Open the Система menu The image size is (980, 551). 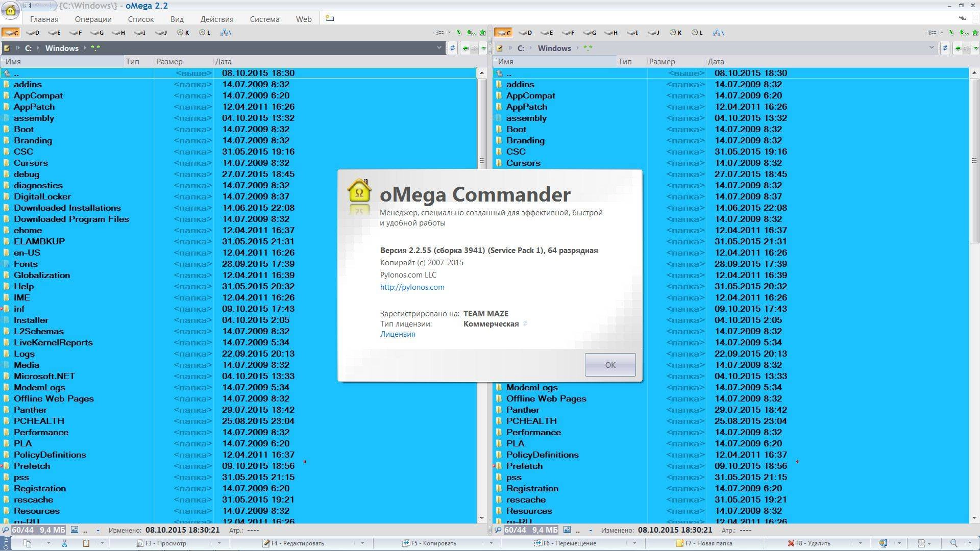click(x=264, y=19)
